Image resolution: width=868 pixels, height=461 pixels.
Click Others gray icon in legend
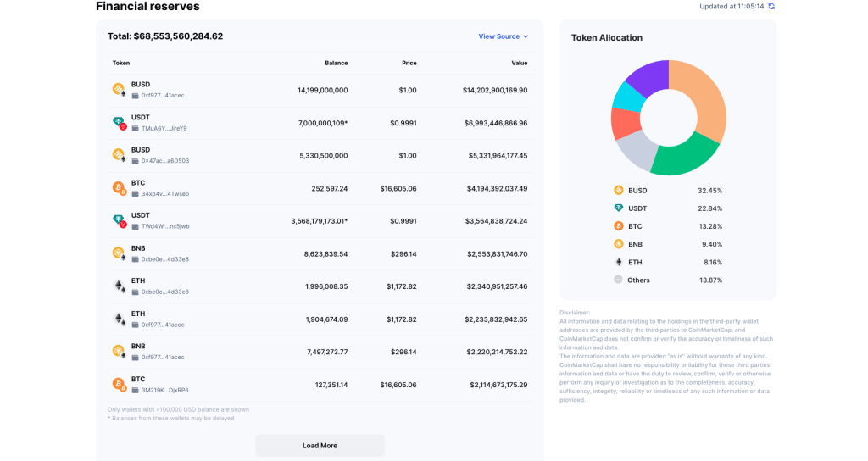point(618,280)
